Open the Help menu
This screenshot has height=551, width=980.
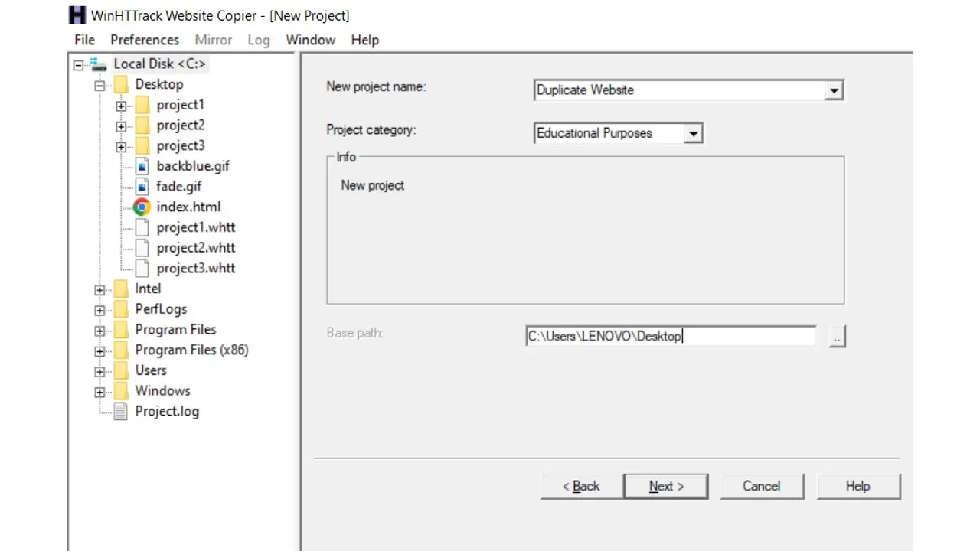click(x=365, y=40)
